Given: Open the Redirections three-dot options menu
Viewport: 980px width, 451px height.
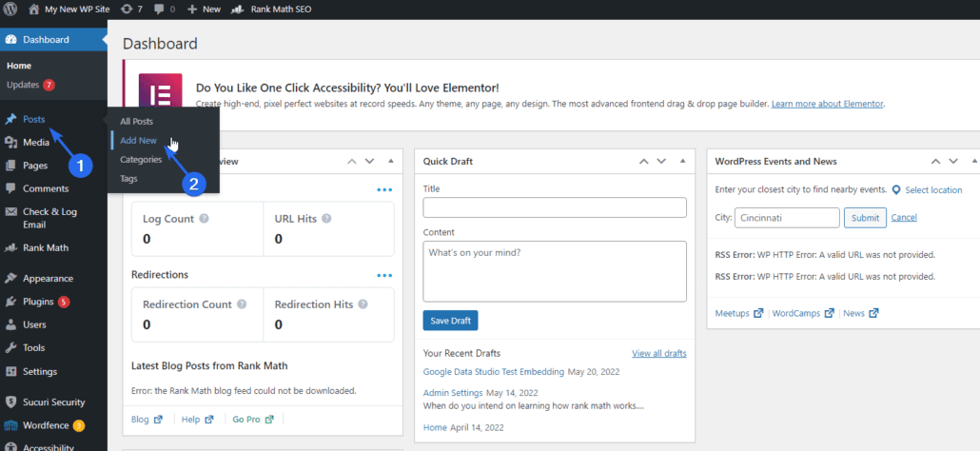Looking at the screenshot, I should coord(384,275).
